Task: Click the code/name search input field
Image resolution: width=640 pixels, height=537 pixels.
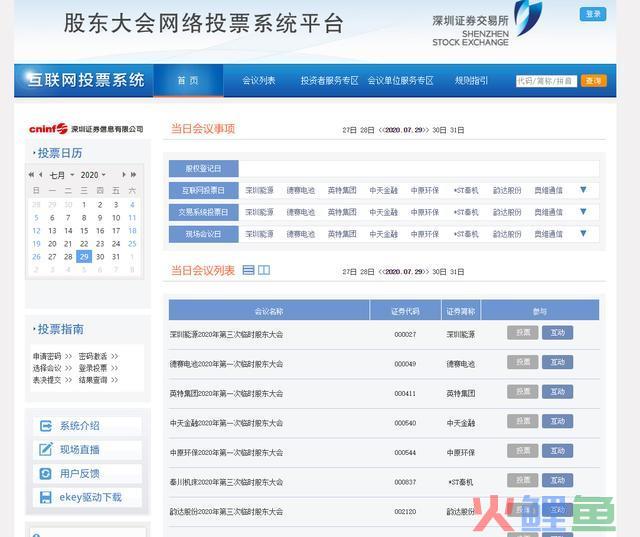Action: (x=546, y=81)
